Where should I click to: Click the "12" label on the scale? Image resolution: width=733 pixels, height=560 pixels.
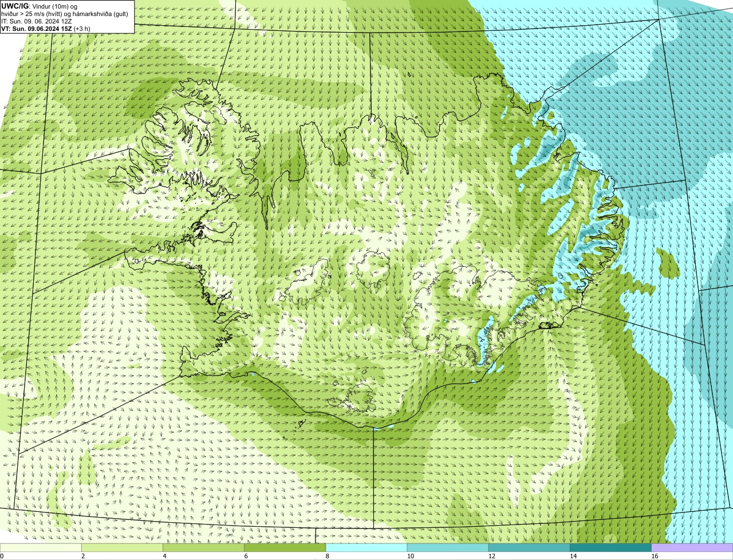tap(492, 556)
